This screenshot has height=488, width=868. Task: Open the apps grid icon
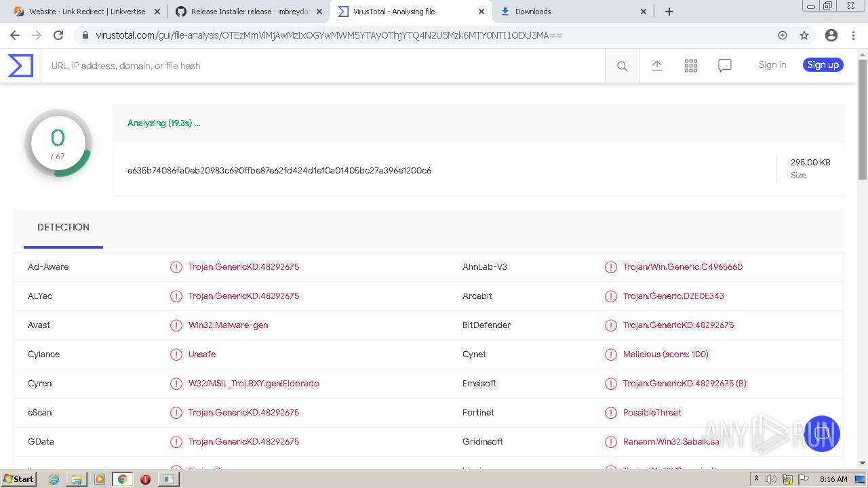690,66
